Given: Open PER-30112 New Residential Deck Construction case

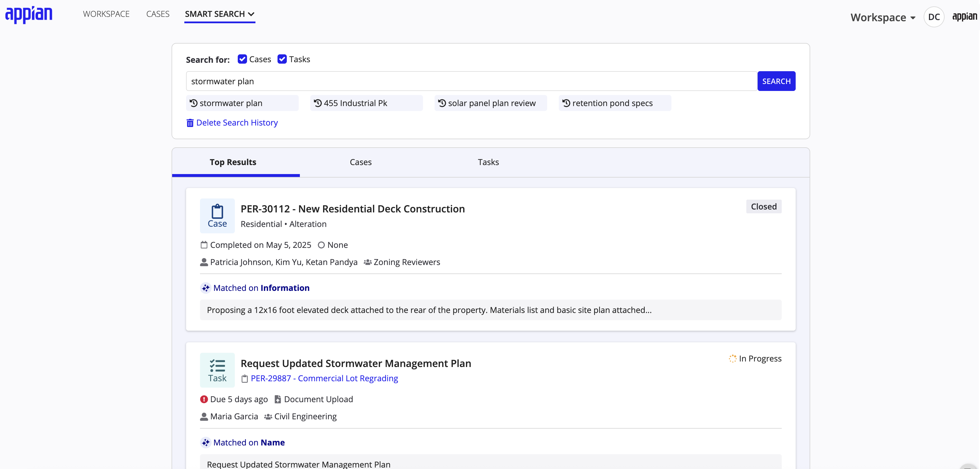Looking at the screenshot, I should (x=353, y=209).
